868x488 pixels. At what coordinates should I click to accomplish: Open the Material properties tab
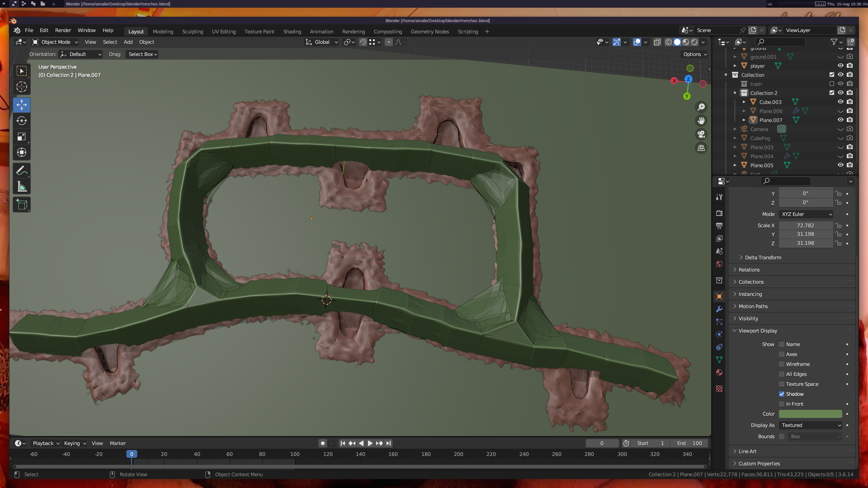[x=719, y=372]
